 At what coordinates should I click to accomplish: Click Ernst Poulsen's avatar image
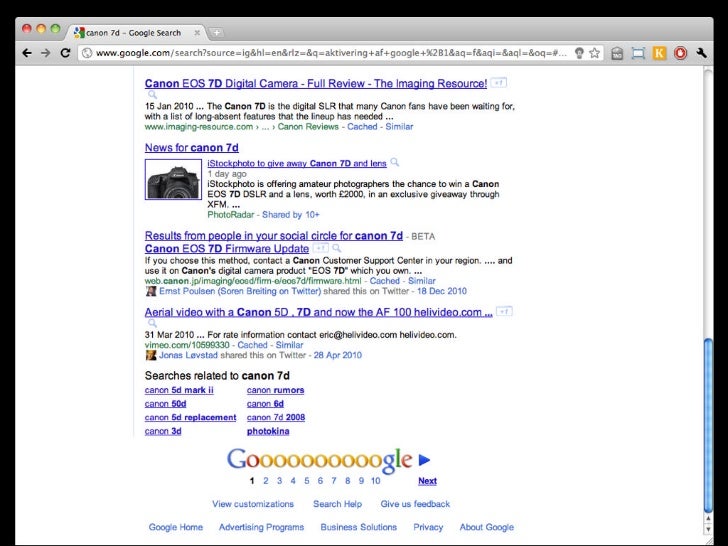pos(151,291)
